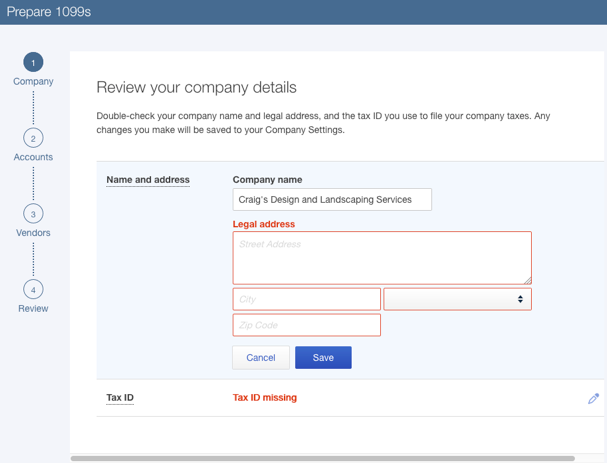Screen dimensions: 607x463
Task: Click the Name and address section label
Action: click(x=148, y=180)
